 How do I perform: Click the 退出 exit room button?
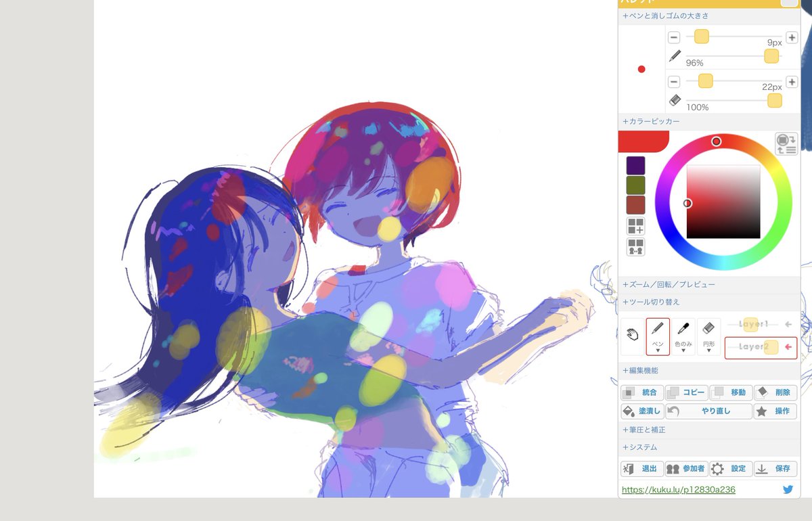pyautogui.click(x=641, y=469)
